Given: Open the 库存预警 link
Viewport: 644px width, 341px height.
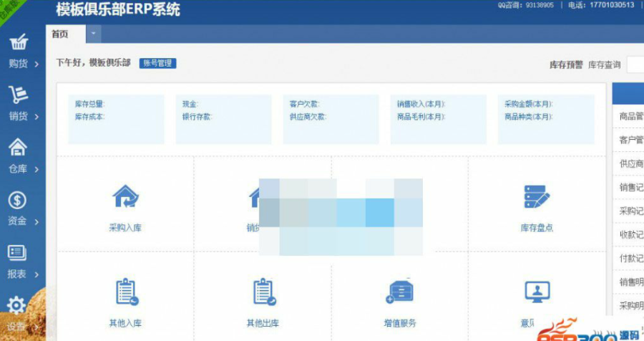Looking at the screenshot, I should coord(566,65).
